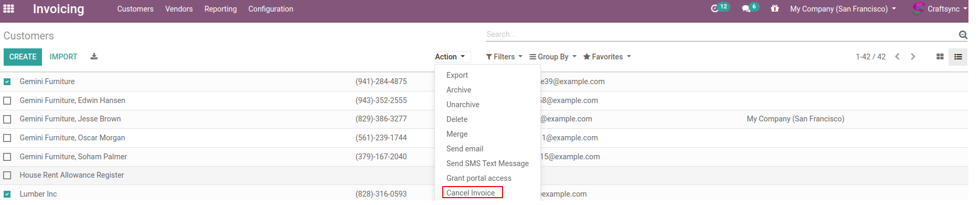Switch to list view icon
The image size is (980, 205).
point(958,57)
